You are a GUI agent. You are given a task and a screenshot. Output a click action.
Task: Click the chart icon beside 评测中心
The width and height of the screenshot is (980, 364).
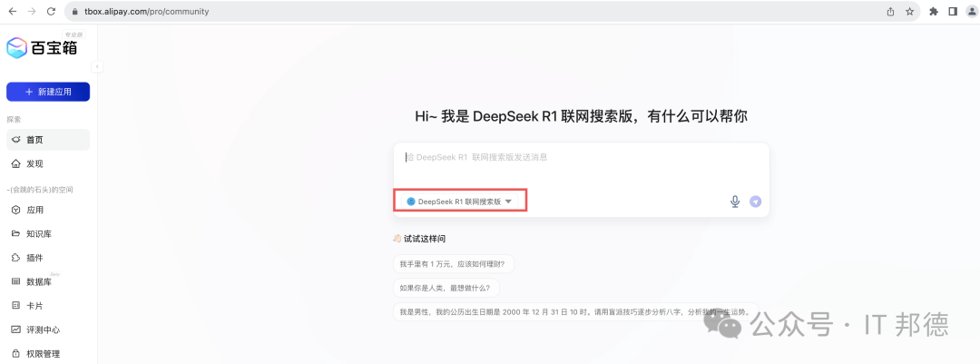pos(16,330)
